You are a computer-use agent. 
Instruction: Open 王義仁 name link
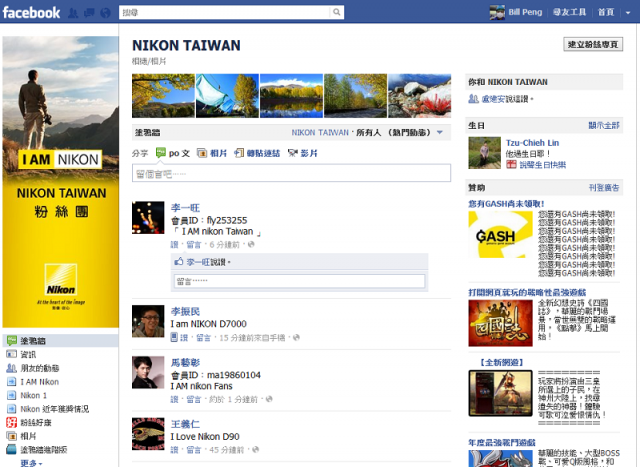[185, 424]
